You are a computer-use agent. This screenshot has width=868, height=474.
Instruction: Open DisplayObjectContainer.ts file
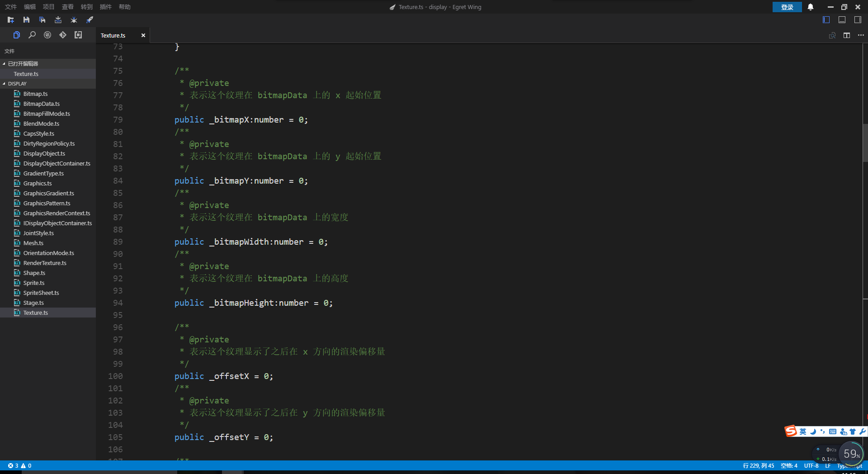tap(47, 163)
